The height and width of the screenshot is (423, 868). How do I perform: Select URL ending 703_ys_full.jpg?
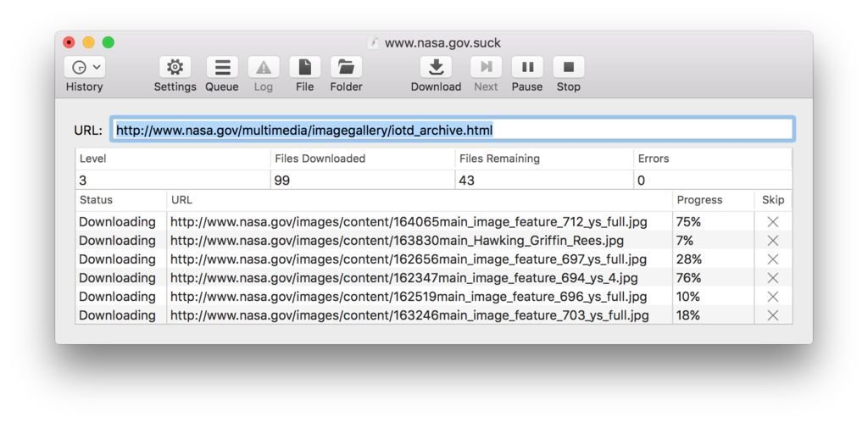click(x=409, y=315)
